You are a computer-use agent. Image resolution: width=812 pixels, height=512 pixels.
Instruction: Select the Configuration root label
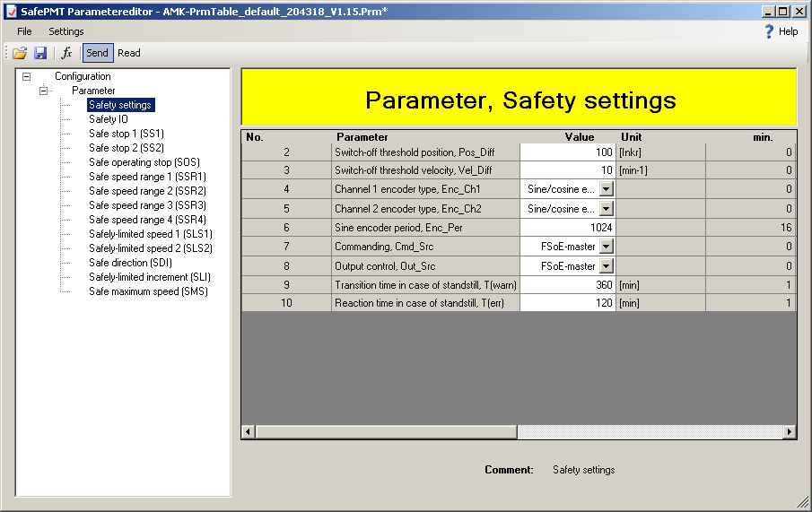[83, 76]
